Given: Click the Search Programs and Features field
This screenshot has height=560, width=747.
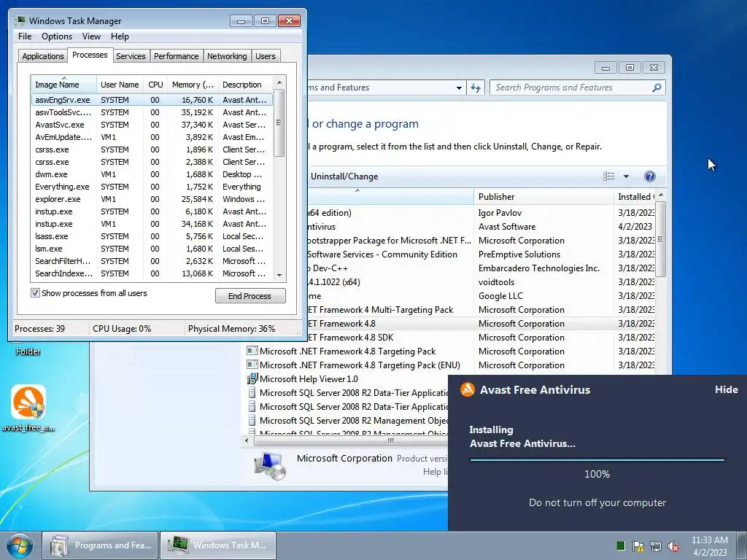Looking at the screenshot, I should (572, 87).
